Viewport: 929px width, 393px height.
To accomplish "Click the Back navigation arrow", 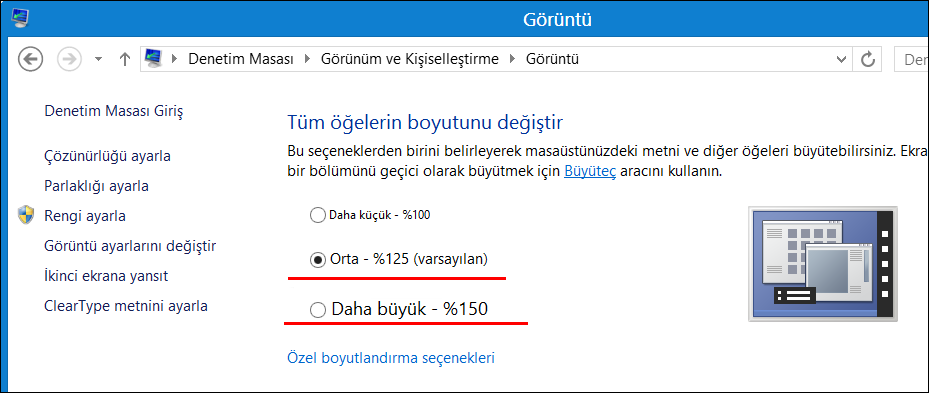I will point(30,59).
